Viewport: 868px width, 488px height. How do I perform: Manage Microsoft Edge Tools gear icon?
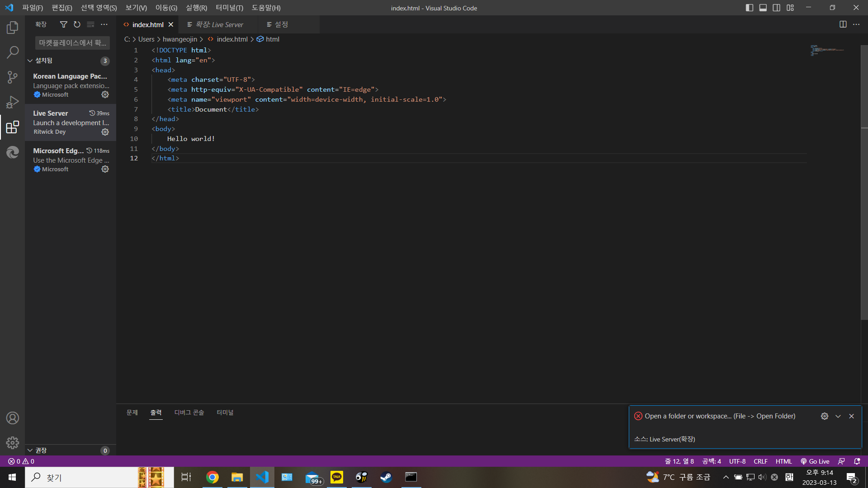coord(105,169)
